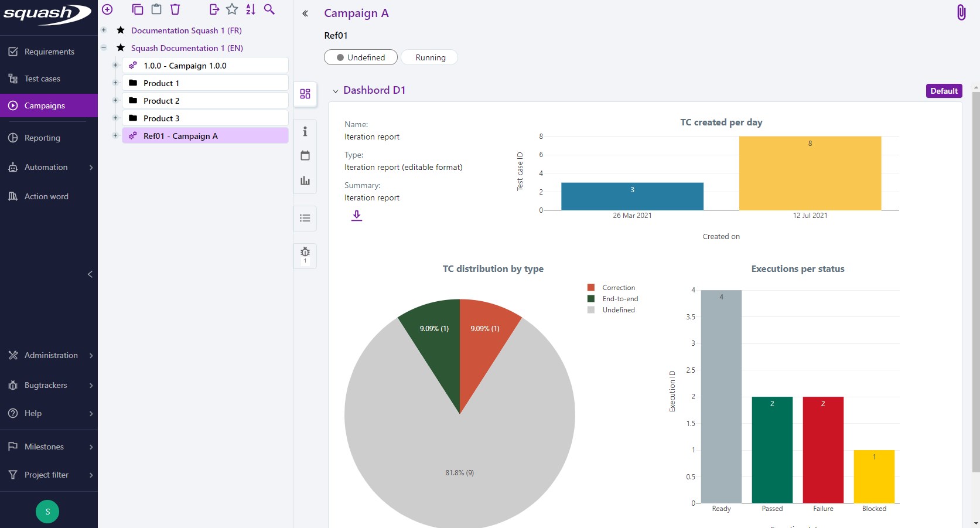The height and width of the screenshot is (528, 980).
Task: Open the search in the campaign tree
Action: 269,9
